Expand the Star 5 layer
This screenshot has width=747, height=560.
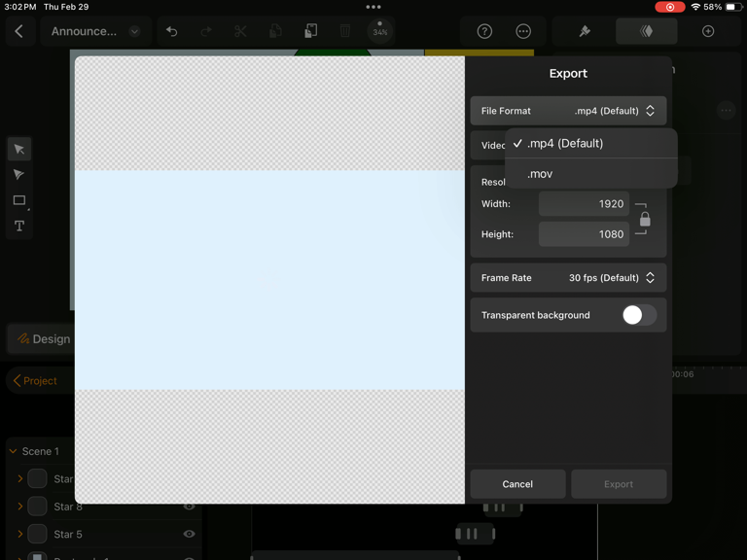[20, 534]
